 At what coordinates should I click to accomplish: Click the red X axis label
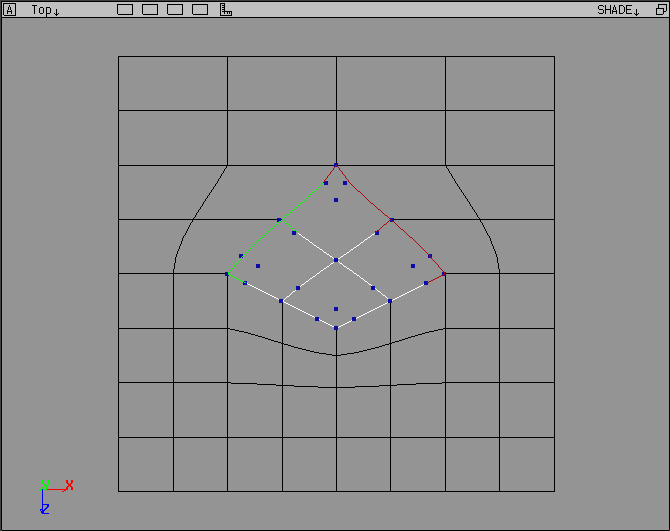tap(69, 485)
